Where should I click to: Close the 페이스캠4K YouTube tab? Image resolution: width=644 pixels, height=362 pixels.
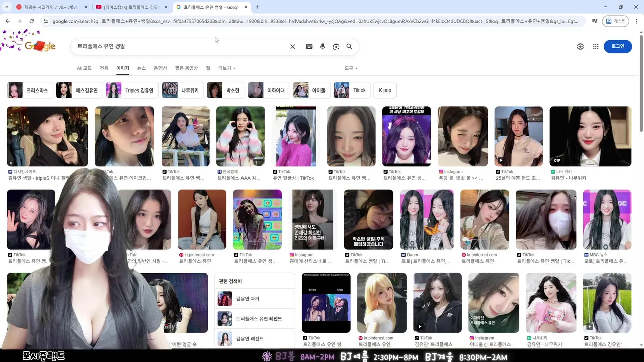tap(166, 7)
